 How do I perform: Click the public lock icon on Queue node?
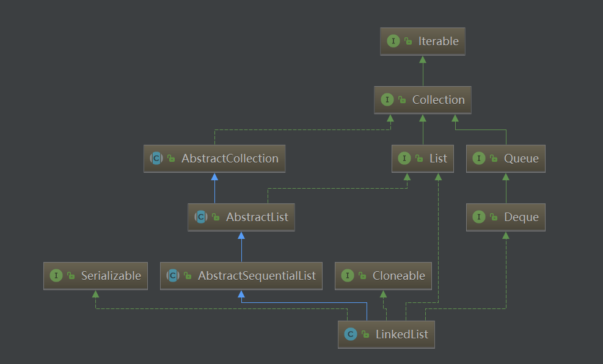tap(494, 158)
